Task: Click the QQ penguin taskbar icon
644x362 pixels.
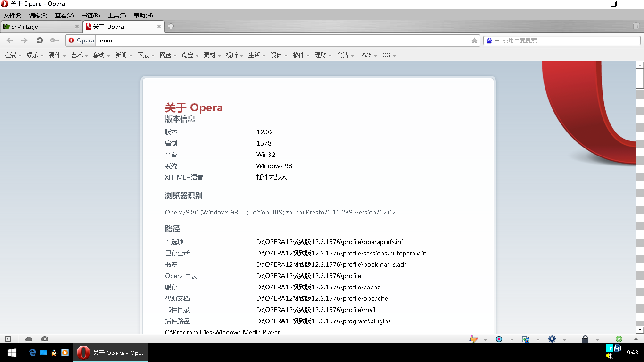Action: [x=54, y=353]
